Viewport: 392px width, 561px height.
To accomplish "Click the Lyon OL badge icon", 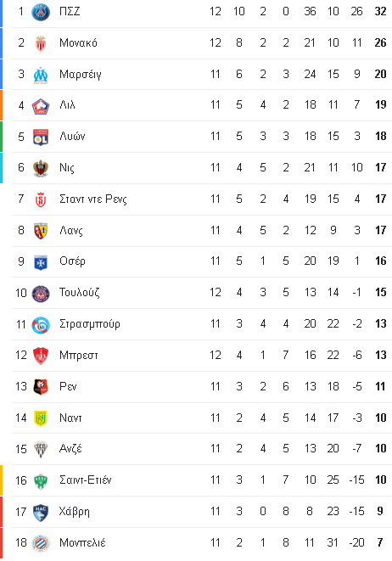I will click(x=41, y=137).
